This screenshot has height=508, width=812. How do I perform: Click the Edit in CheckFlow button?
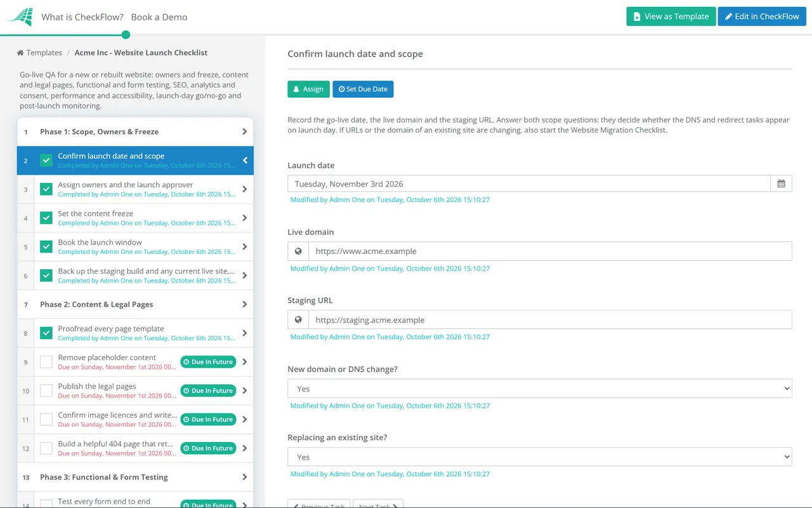point(762,17)
